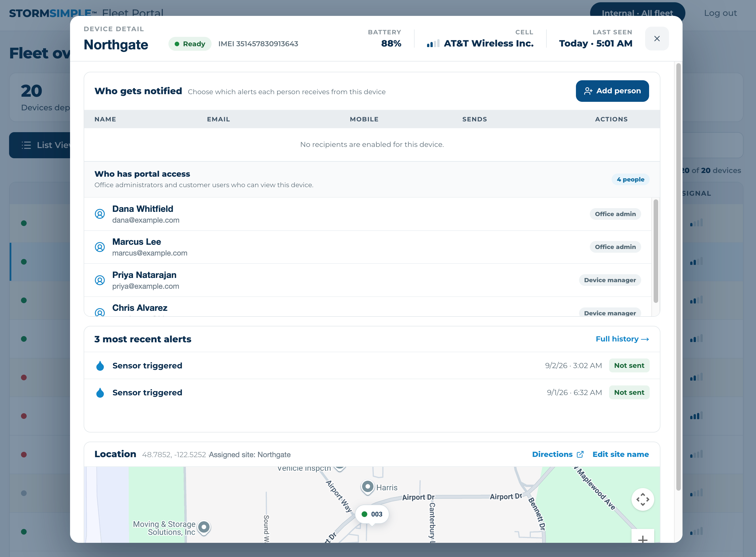
Task: Click Priya Natarajan's Device manager badge
Action: pyautogui.click(x=610, y=280)
